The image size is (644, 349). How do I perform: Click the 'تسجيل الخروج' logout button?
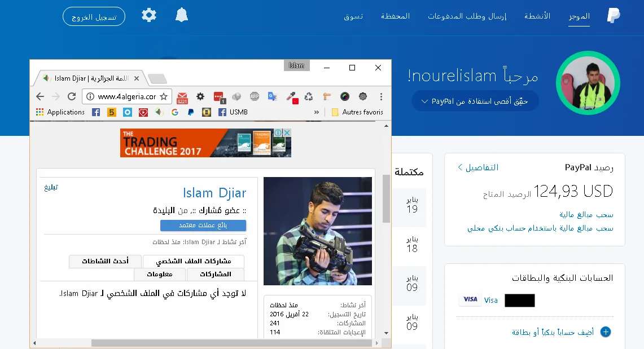click(94, 16)
